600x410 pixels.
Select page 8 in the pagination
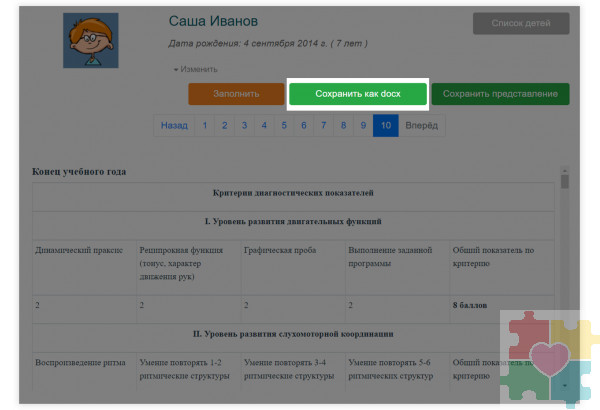point(343,126)
